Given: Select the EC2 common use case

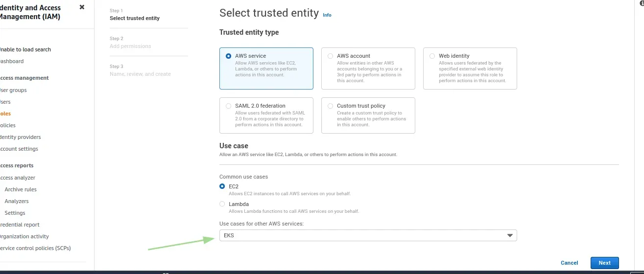Looking at the screenshot, I should [223, 186].
